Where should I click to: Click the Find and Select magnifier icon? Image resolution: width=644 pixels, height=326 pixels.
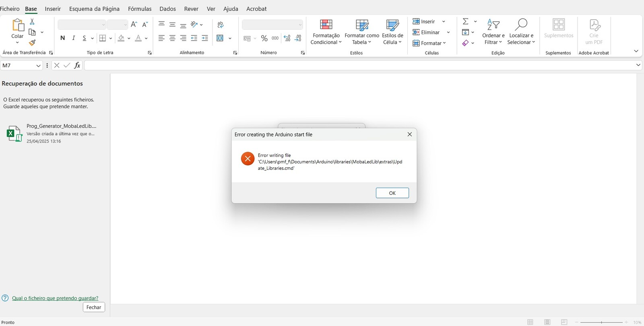pyautogui.click(x=521, y=25)
